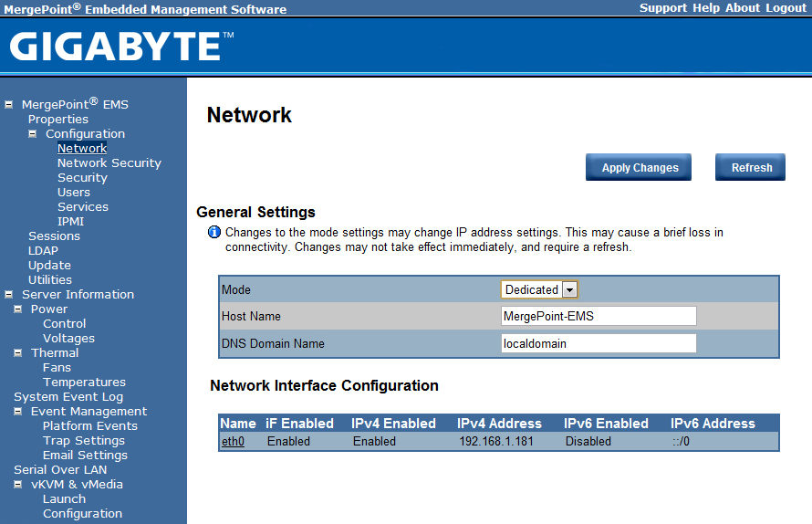Click Logout in the top bar
This screenshot has width=812, height=524.
click(x=786, y=7)
